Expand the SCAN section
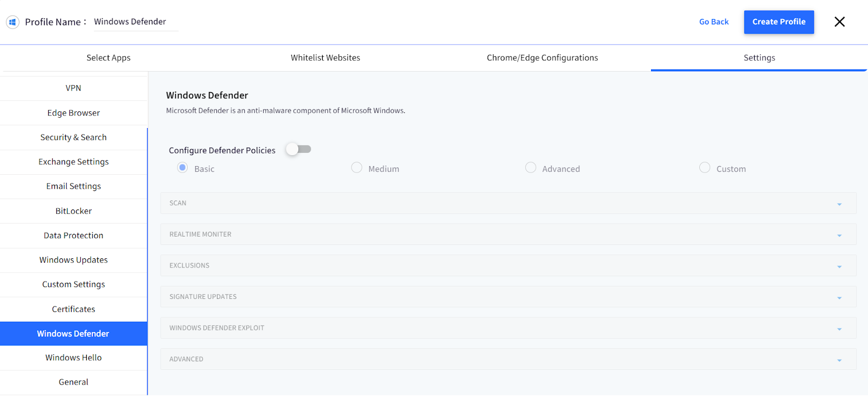 [508, 203]
